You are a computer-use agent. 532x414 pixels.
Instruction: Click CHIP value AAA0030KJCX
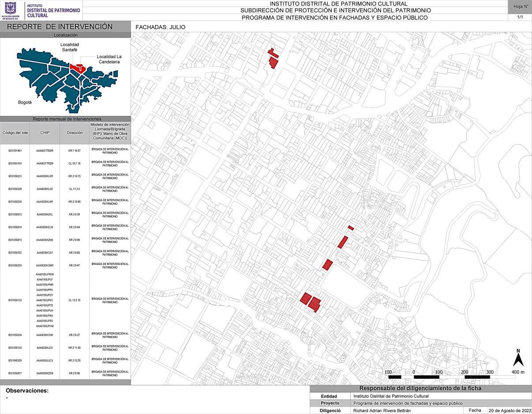[x=45, y=348]
